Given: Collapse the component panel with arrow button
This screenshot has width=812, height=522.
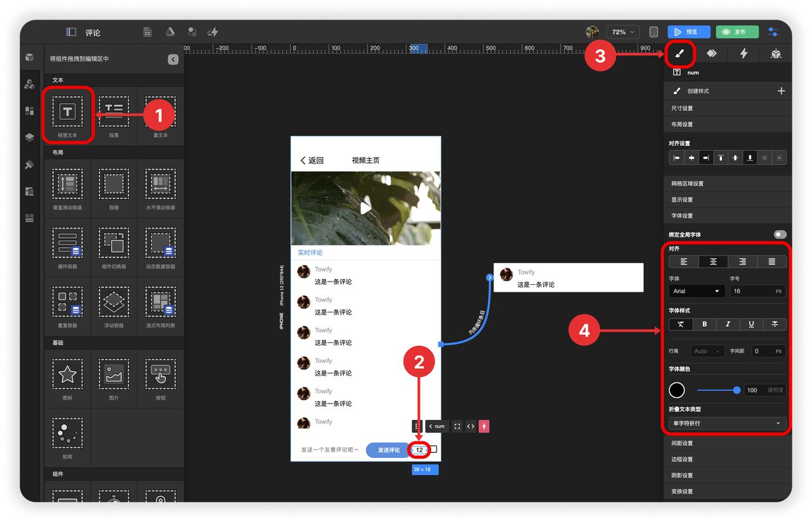Looking at the screenshot, I should point(173,59).
